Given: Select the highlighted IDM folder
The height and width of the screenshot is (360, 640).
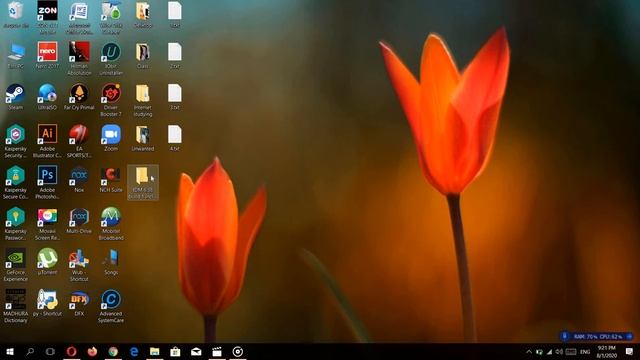Looking at the screenshot, I should click(x=143, y=182).
